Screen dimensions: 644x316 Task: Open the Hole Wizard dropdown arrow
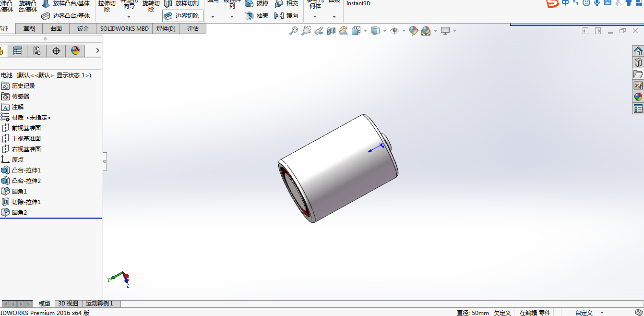(x=129, y=17)
